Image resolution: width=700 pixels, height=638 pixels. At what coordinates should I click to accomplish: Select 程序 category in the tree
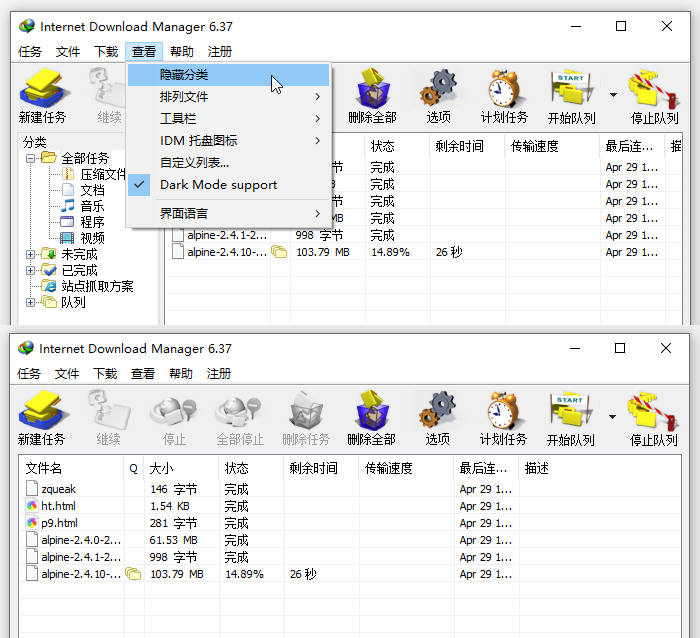(92, 222)
